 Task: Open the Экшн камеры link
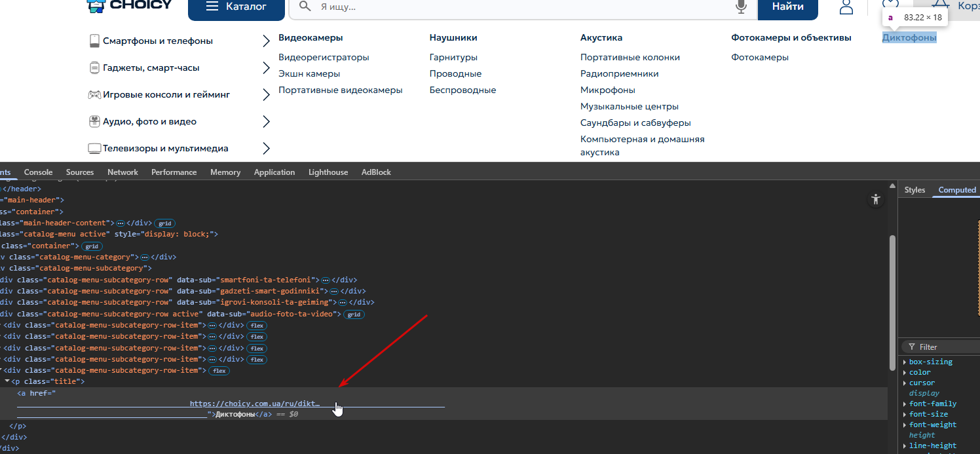309,74
